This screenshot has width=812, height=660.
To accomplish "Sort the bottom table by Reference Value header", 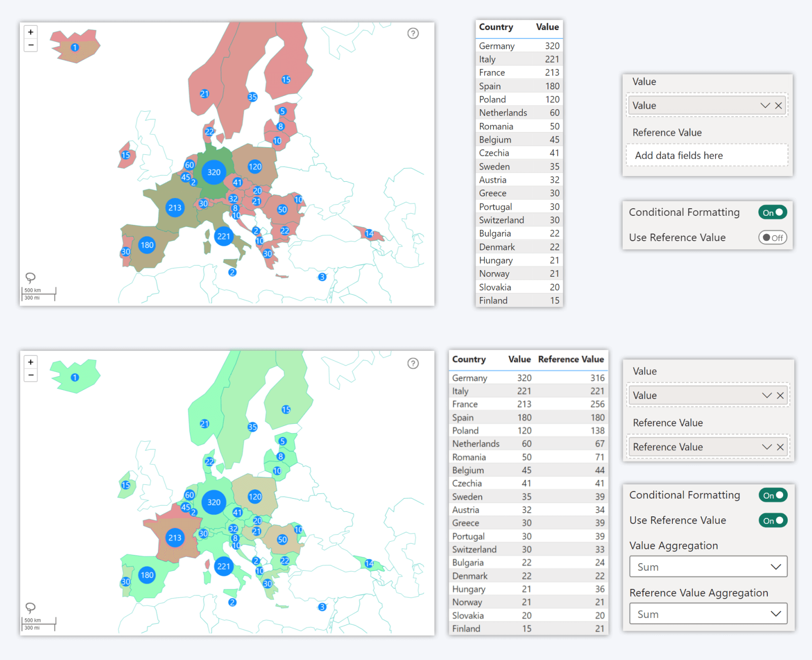I will (x=571, y=359).
